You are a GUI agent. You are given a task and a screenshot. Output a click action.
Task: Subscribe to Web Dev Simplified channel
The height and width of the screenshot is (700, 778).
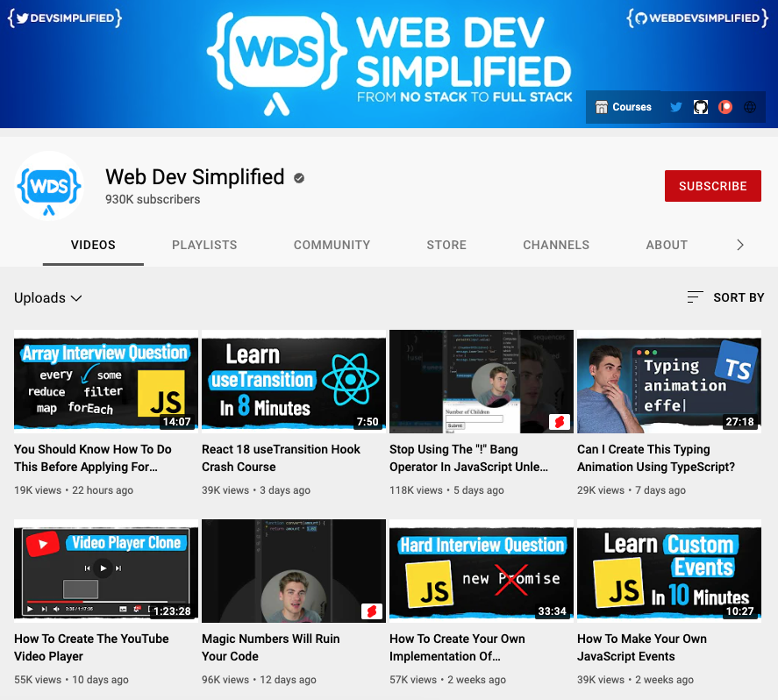pos(712,186)
